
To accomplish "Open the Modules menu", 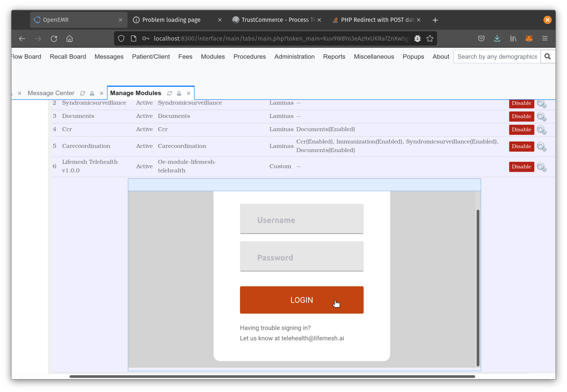I will pyautogui.click(x=213, y=57).
